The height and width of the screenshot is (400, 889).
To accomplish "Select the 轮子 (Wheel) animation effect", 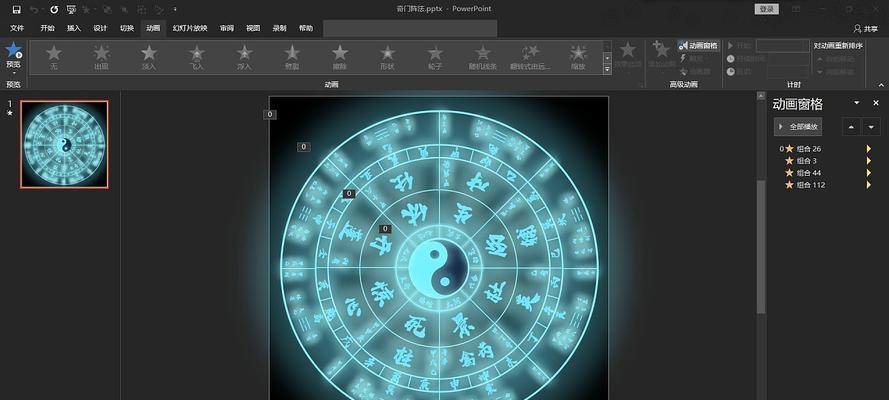I will pyautogui.click(x=435, y=57).
